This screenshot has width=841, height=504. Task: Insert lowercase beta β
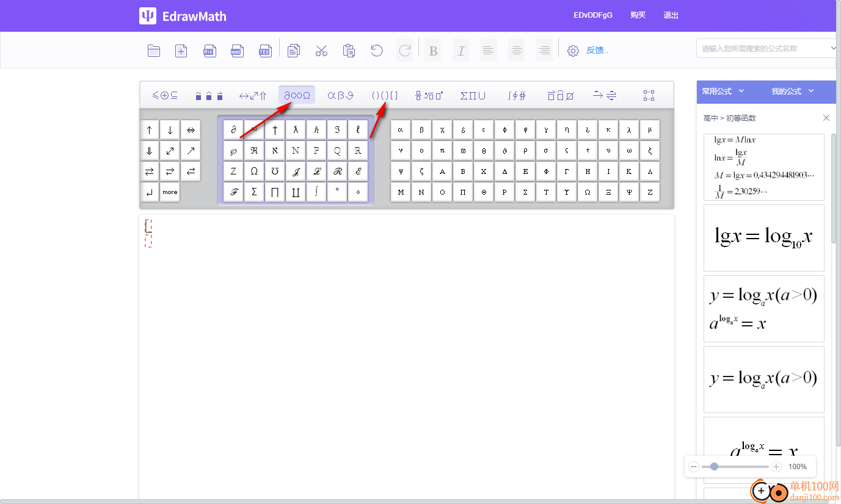pyautogui.click(x=421, y=129)
